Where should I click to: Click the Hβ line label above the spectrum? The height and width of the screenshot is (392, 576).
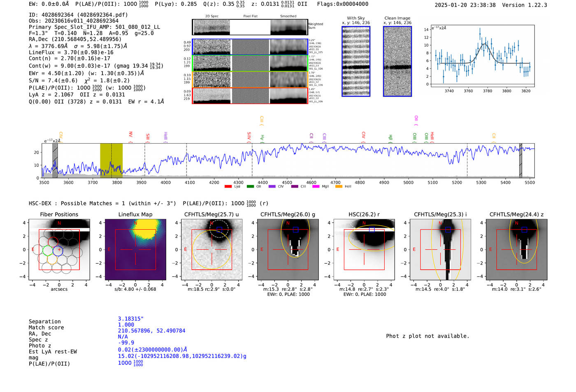pos(390,138)
